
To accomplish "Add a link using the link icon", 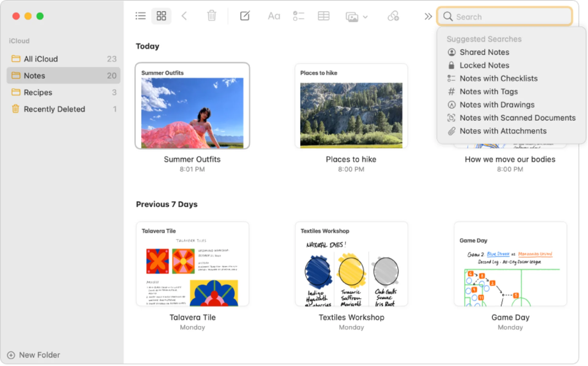I will [394, 16].
